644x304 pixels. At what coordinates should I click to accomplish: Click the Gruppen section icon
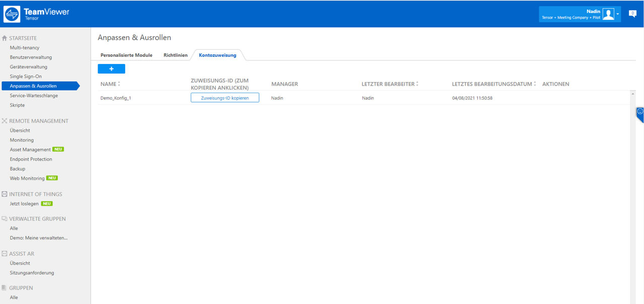(5, 288)
